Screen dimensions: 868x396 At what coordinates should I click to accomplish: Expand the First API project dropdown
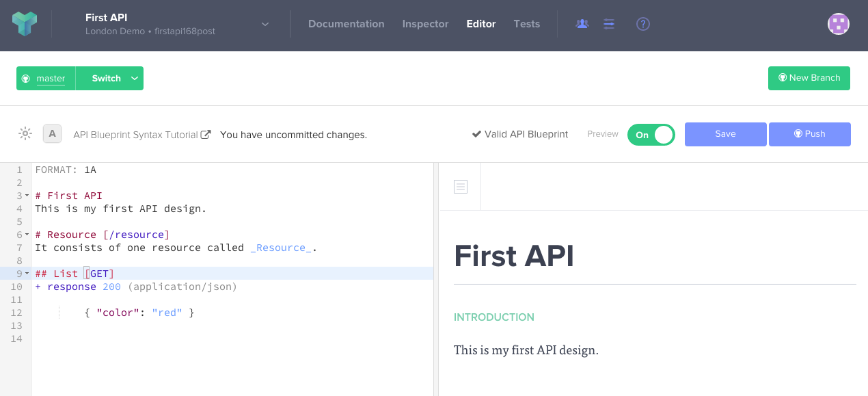(265, 25)
